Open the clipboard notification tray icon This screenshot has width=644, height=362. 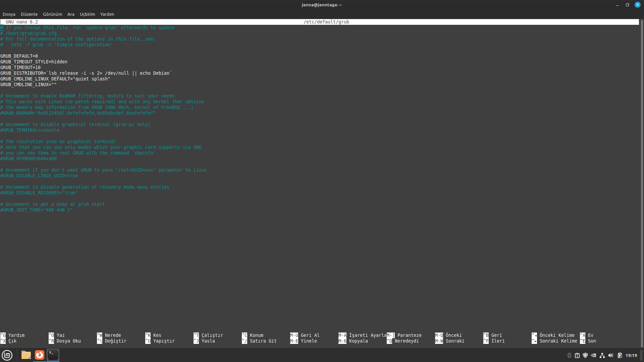pyautogui.click(x=577, y=355)
